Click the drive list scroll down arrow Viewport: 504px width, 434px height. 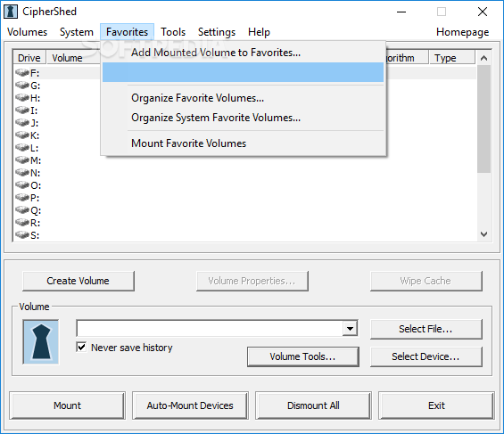click(x=483, y=234)
